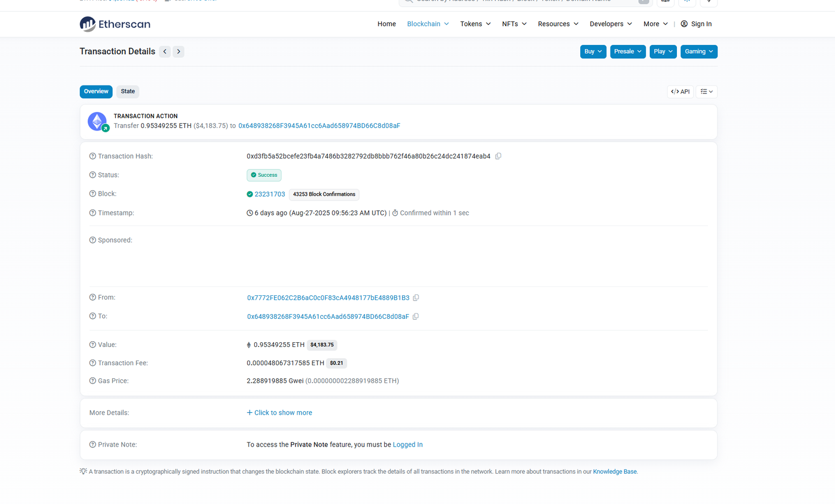
Task: Open the Tokens dropdown menu
Action: [x=475, y=24]
